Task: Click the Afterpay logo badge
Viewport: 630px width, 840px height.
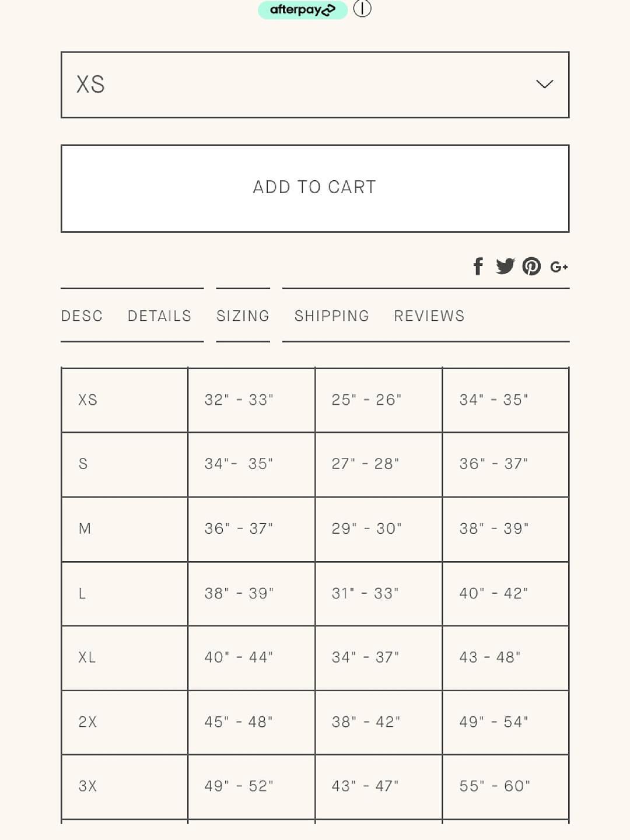Action: coord(303,9)
